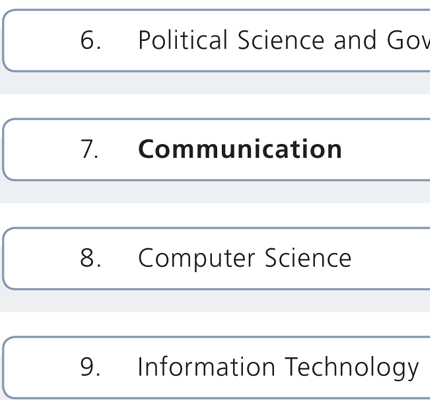The height and width of the screenshot is (400, 430).
Task: Click gray divider between items 8 and 9
Action: (215, 301)
